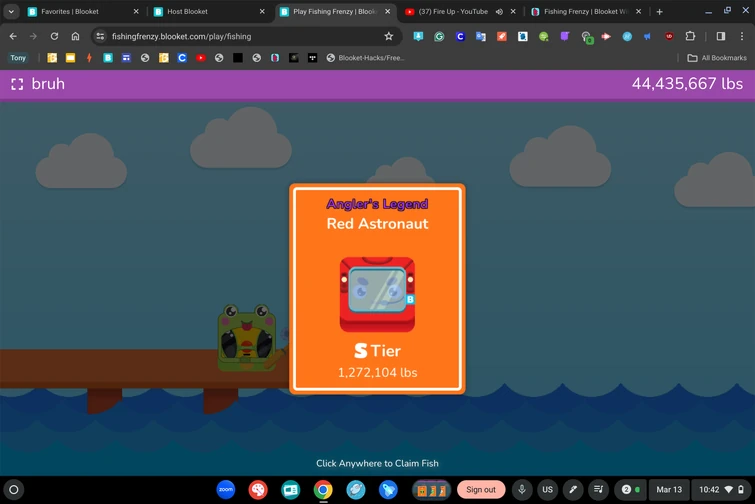This screenshot has height=504, width=755.
Task: Click the Sign out button
Action: click(x=481, y=490)
